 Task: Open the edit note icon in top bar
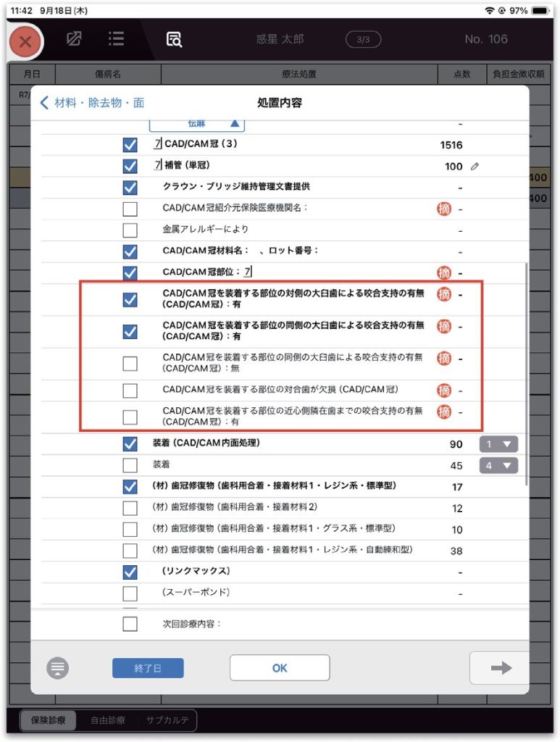(74, 39)
